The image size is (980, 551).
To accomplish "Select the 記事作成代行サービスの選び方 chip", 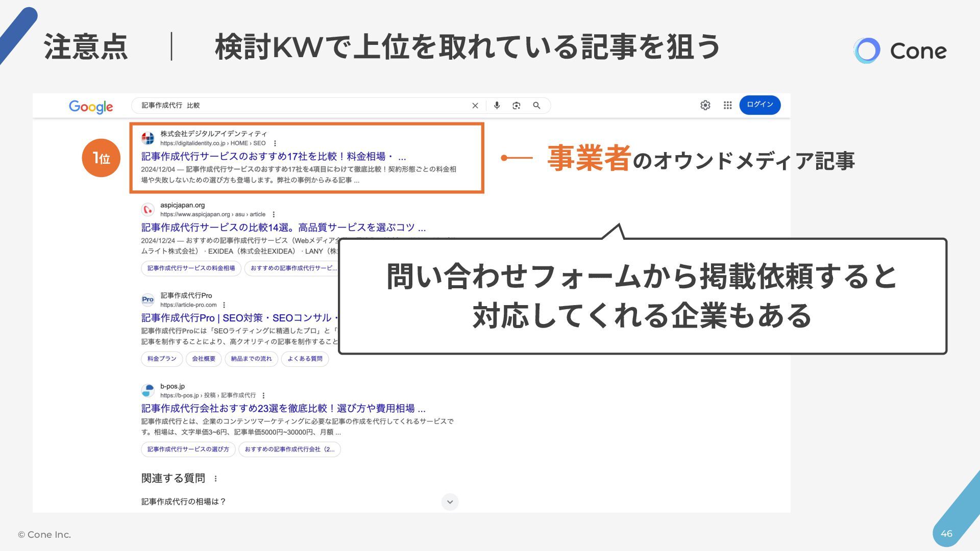I will click(x=188, y=449).
